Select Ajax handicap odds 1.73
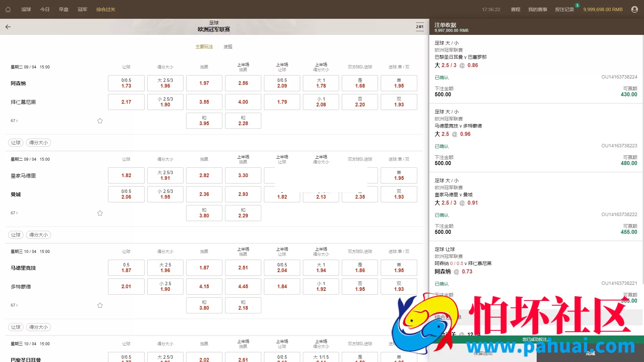 [126, 83]
